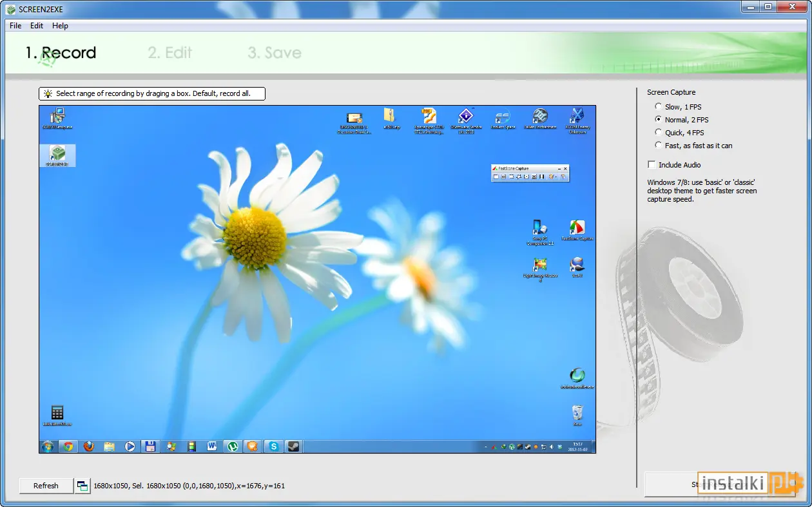Click the Sony PC Companion icon in the preview
The width and height of the screenshot is (812, 507).
[x=539, y=227]
